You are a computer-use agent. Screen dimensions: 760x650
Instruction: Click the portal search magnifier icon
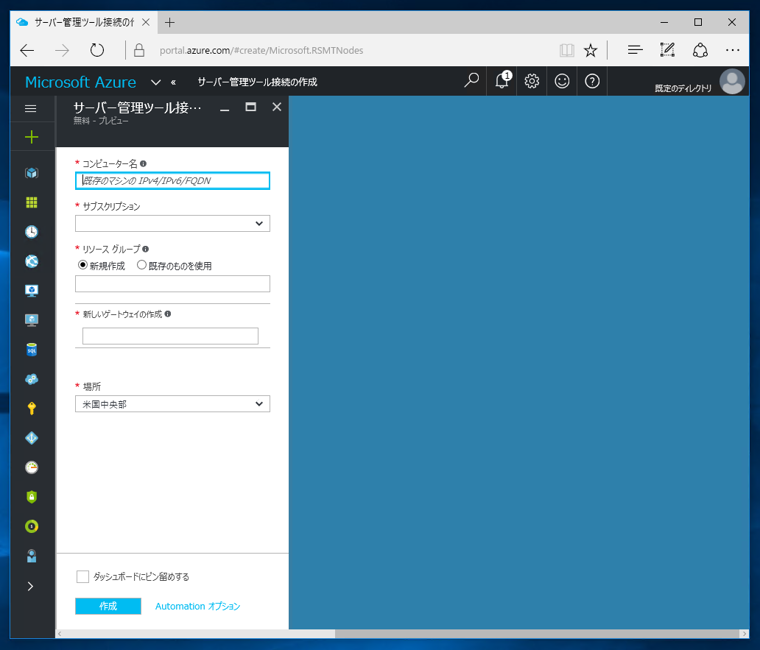(471, 80)
